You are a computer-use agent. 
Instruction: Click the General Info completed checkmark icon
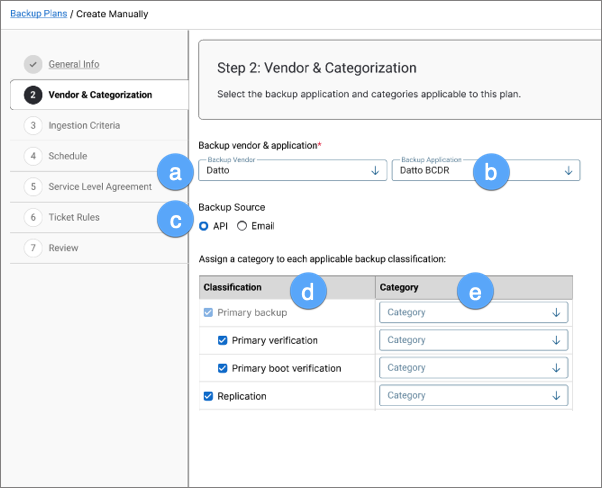point(33,64)
